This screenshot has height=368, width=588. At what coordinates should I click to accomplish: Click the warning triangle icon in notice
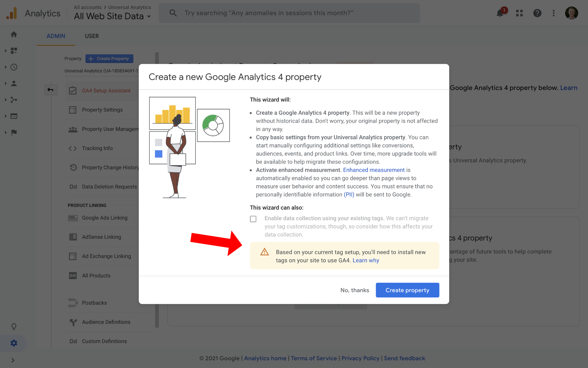[265, 252]
